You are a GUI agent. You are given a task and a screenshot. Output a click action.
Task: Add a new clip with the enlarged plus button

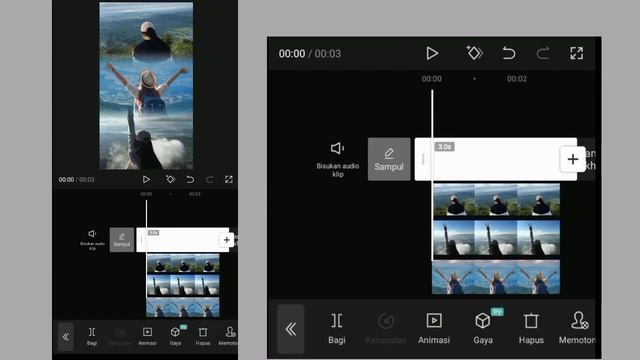coord(573,159)
